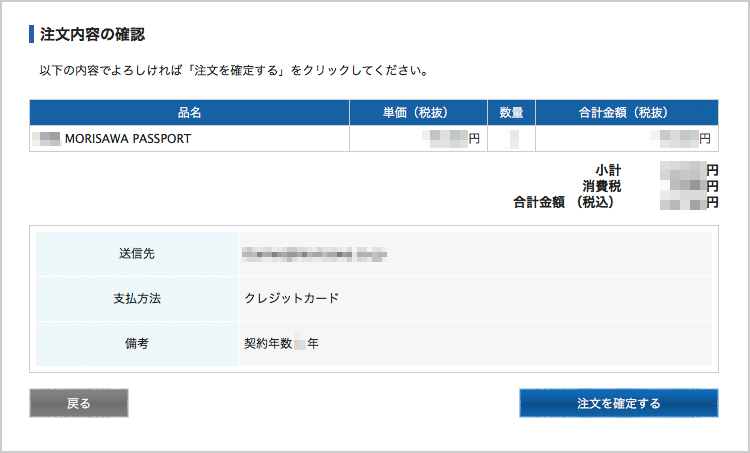This screenshot has width=750, height=453.
Task: Click the 小計 label
Action: coord(607,171)
